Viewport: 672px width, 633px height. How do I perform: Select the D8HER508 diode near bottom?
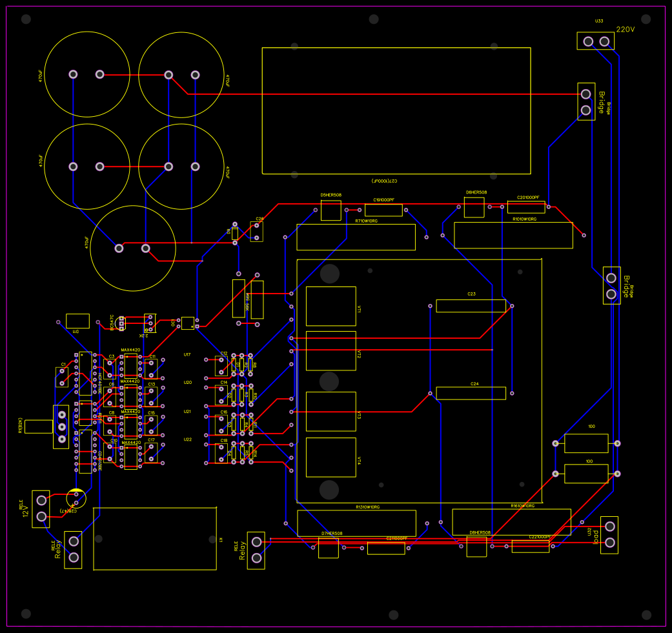[x=476, y=545]
